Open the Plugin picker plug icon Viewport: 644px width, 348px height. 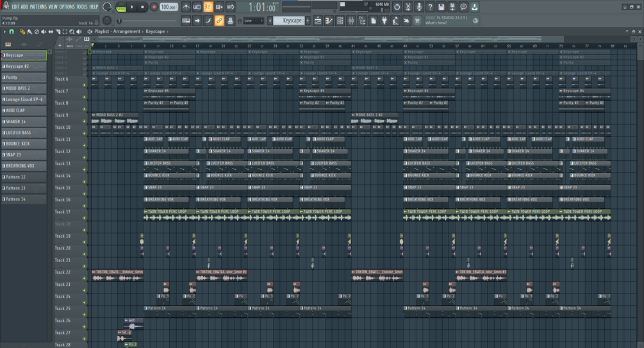click(x=384, y=21)
